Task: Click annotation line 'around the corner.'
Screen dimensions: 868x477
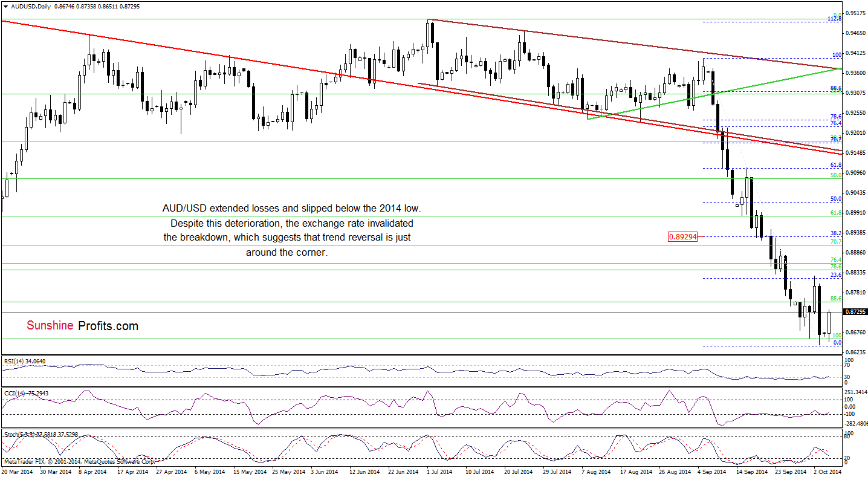Action: (x=287, y=252)
